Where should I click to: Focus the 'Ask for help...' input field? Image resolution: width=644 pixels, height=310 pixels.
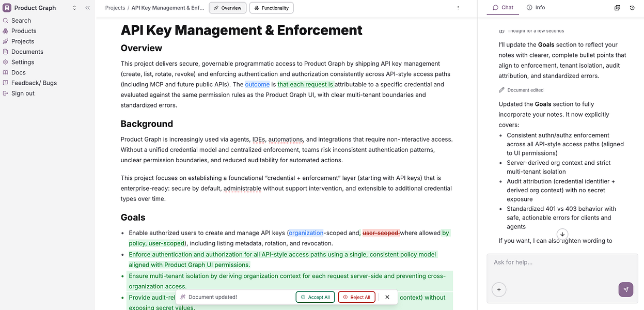(562, 262)
